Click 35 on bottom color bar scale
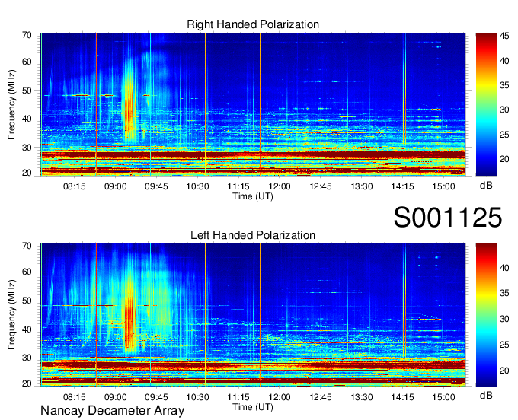The height and width of the screenshot is (420, 518). (x=504, y=293)
